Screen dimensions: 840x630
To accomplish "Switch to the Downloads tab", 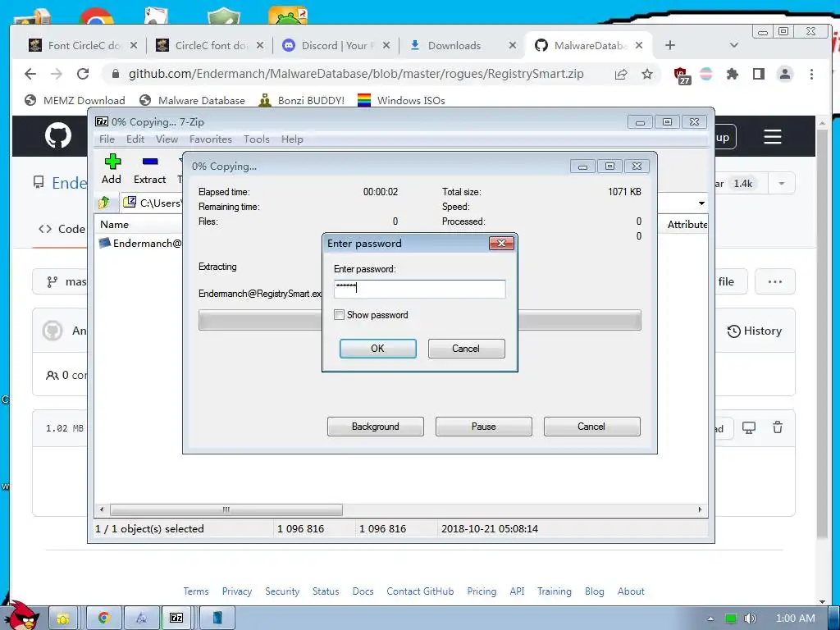I will point(453,46).
